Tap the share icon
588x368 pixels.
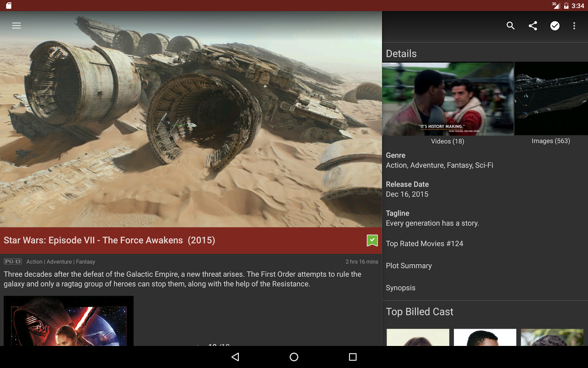pyautogui.click(x=532, y=26)
